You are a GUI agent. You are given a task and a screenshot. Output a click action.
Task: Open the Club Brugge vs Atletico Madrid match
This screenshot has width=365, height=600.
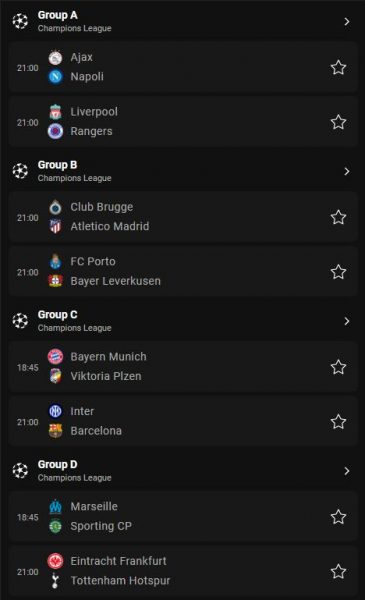point(182,217)
